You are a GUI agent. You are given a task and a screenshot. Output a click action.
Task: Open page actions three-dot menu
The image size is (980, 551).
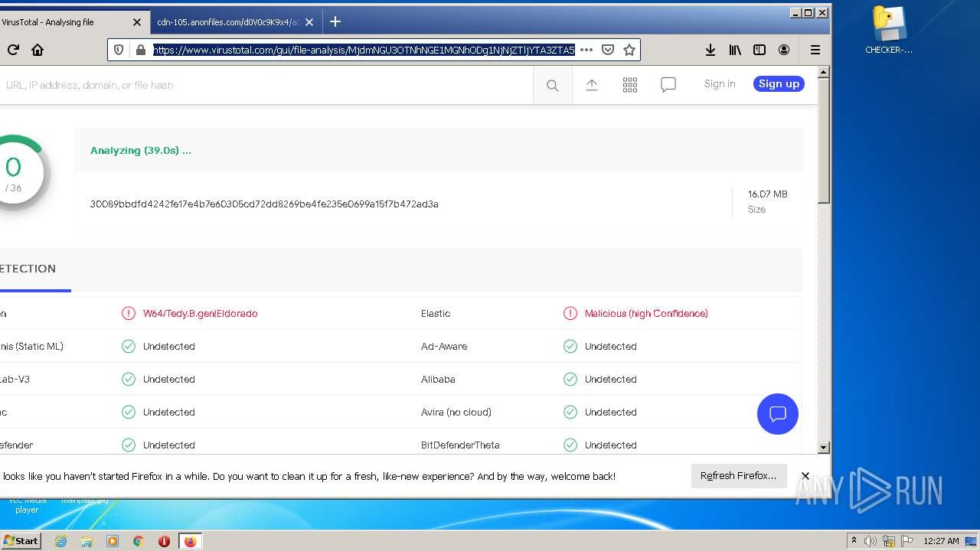click(586, 50)
